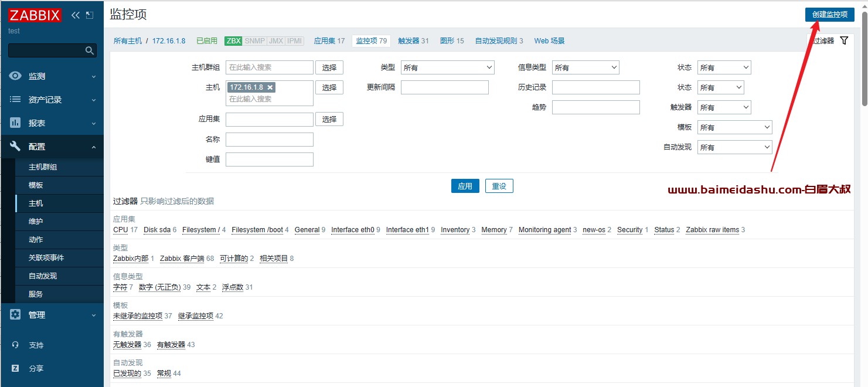Expand the 报表 menu chevron

[x=94, y=123]
